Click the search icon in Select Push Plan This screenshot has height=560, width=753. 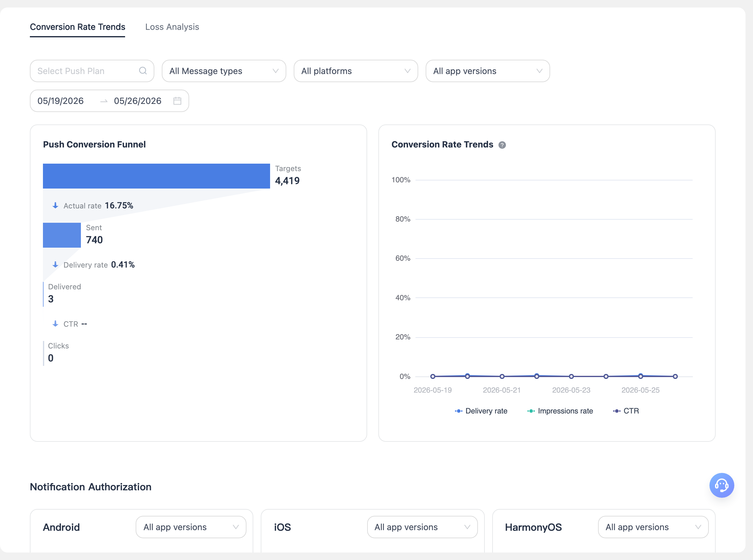pyautogui.click(x=143, y=71)
